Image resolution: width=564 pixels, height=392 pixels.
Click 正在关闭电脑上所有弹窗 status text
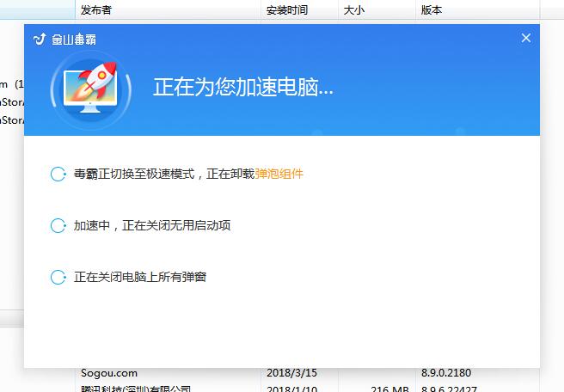point(140,278)
